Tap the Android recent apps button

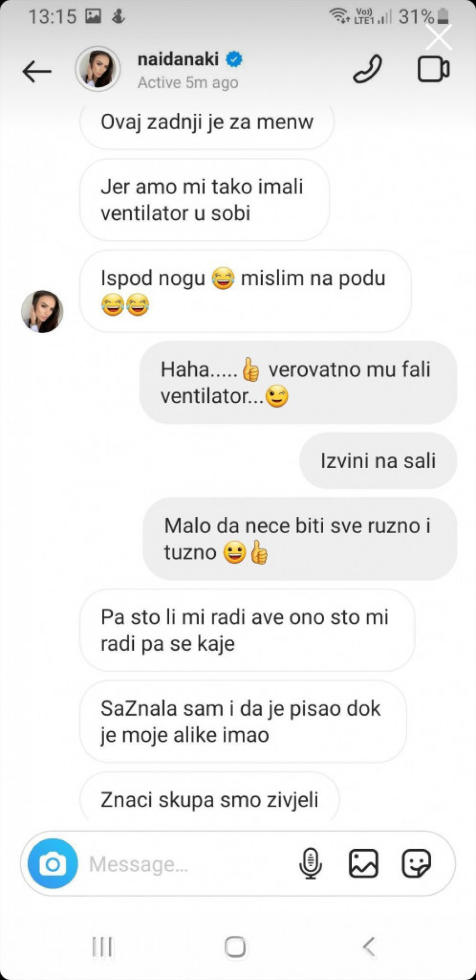coord(102,947)
